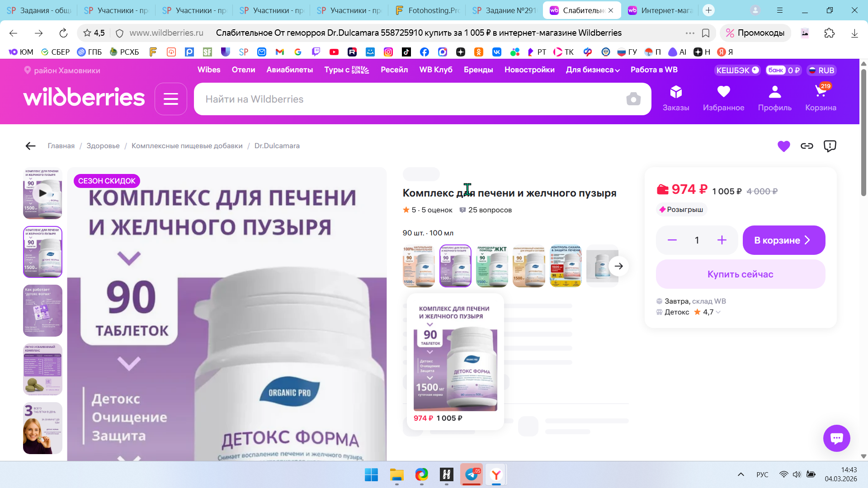Screen dimensions: 868x488
Task: Click the Купить сейчас button
Action: [x=740, y=274]
